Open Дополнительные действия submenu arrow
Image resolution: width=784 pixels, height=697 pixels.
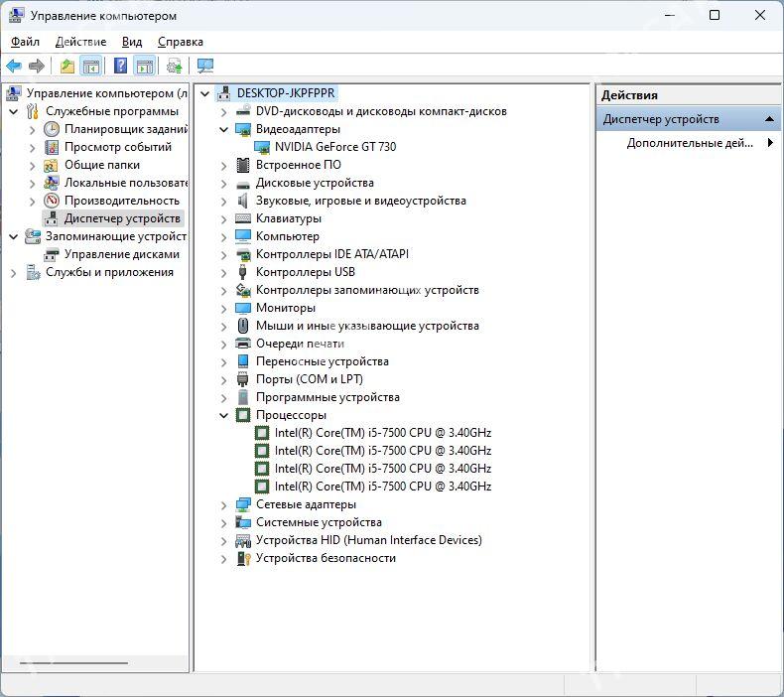[770, 143]
